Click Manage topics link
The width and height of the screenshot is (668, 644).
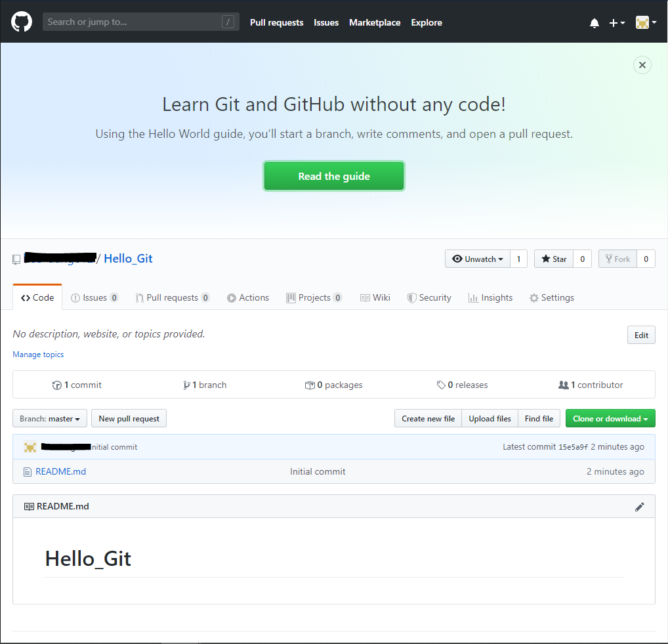[x=38, y=354]
